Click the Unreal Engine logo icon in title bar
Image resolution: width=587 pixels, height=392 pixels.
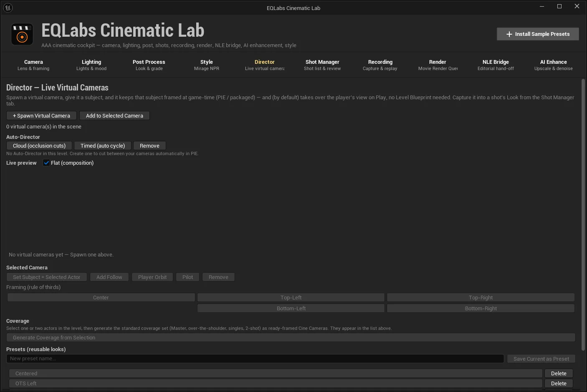point(8,8)
